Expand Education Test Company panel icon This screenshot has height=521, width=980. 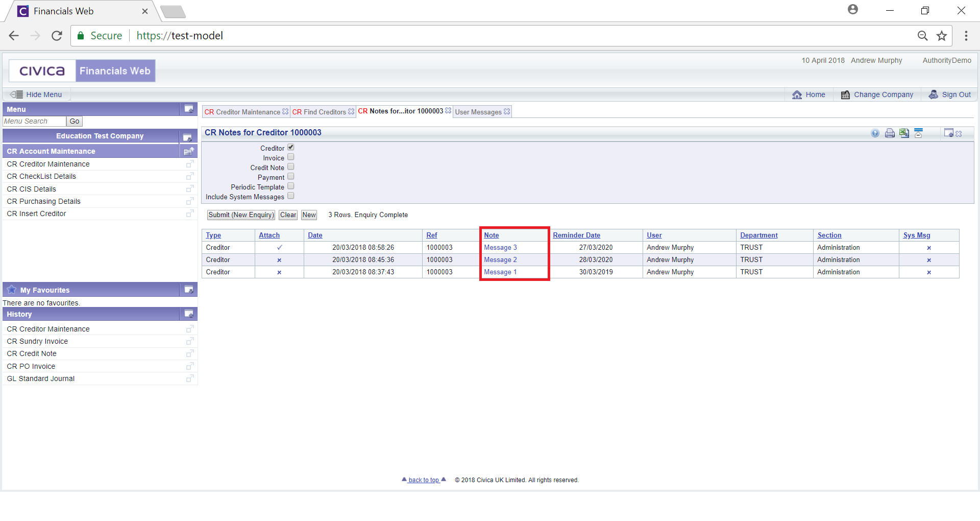click(x=187, y=137)
